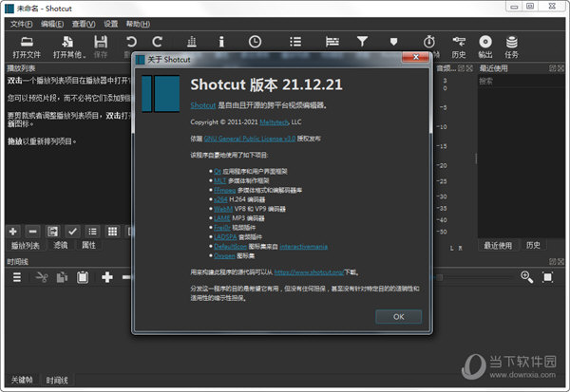The image size is (570, 392).
Task: Click the Redo arrow in the toolbar
Action: coord(157,42)
